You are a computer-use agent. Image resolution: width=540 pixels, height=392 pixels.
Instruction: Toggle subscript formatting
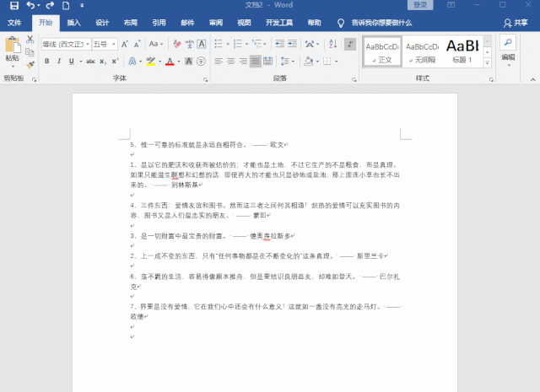[x=102, y=62]
